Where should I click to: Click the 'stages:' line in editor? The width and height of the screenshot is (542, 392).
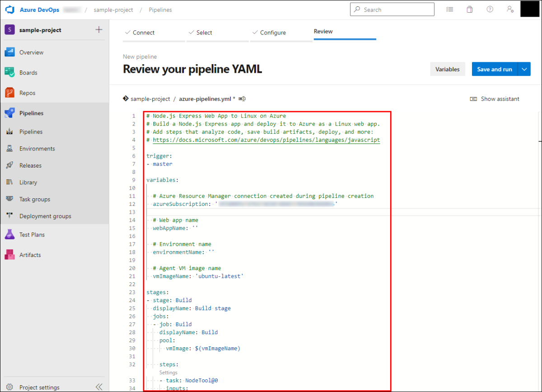tap(158, 292)
